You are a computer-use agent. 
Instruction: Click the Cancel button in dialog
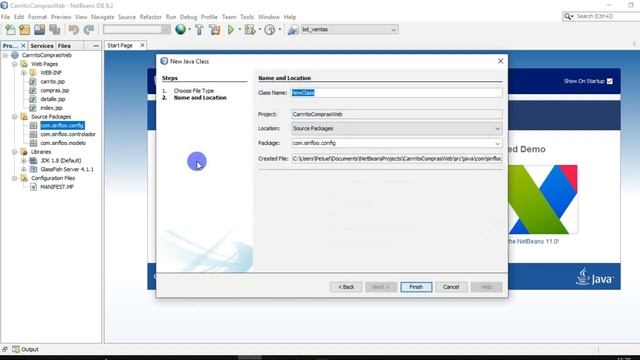pos(451,287)
